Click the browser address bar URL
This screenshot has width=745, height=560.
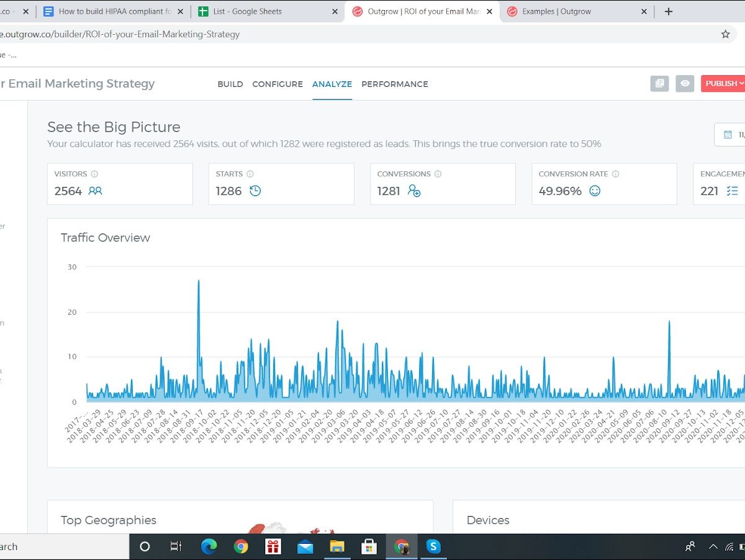(124, 34)
